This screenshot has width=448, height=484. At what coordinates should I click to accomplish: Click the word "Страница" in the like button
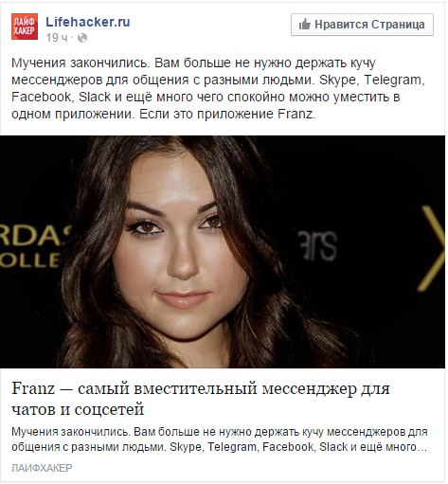tap(398, 25)
